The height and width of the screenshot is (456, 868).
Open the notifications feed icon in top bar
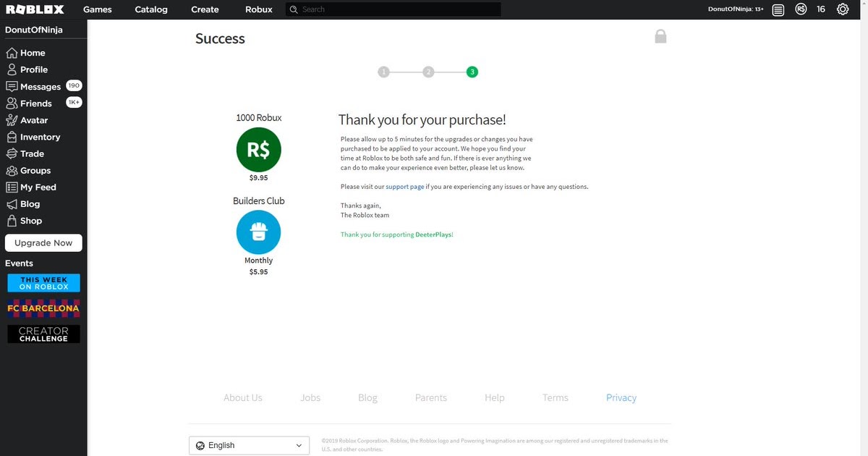click(778, 9)
